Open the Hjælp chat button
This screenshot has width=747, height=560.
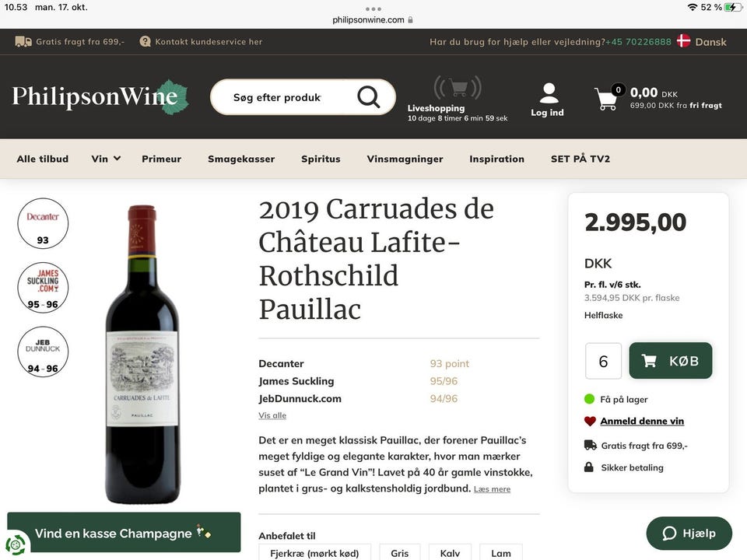coord(689,534)
